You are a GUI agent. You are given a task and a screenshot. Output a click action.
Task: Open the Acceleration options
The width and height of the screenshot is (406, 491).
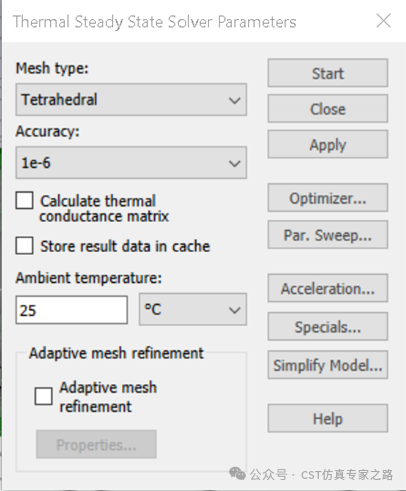pos(328,288)
